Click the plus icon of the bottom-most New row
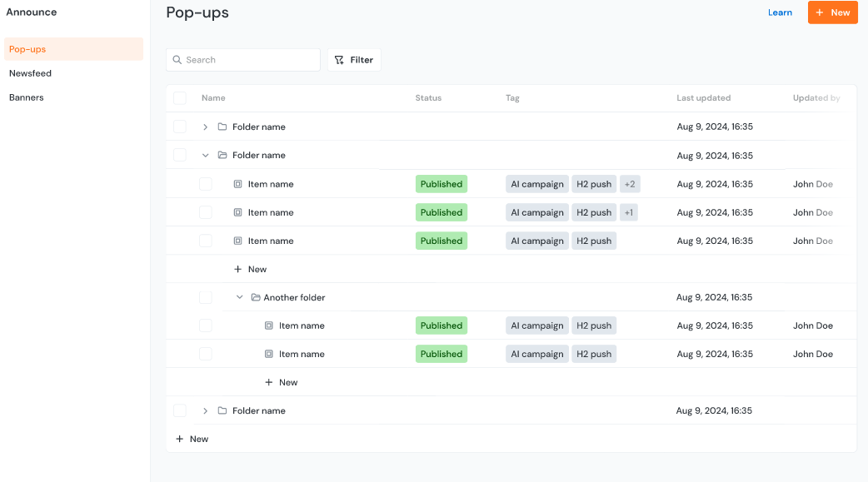Screen dimensions: 868x482 point(180,439)
